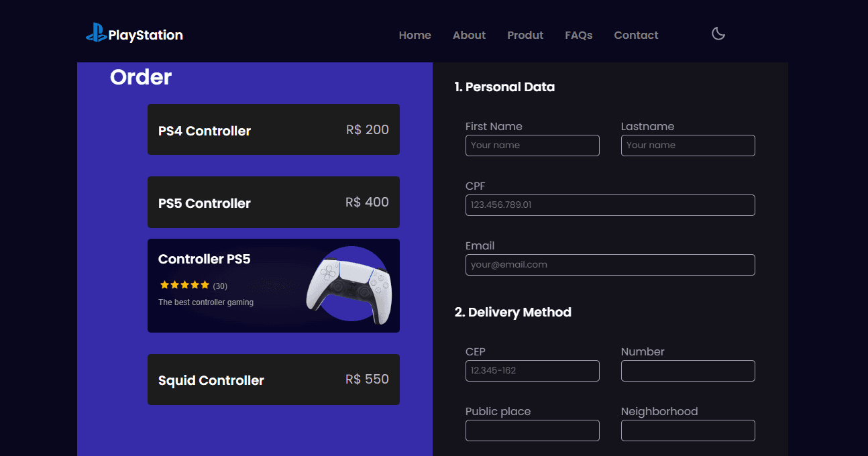
Task: Select the Neighborhood input field
Action: pos(688,431)
